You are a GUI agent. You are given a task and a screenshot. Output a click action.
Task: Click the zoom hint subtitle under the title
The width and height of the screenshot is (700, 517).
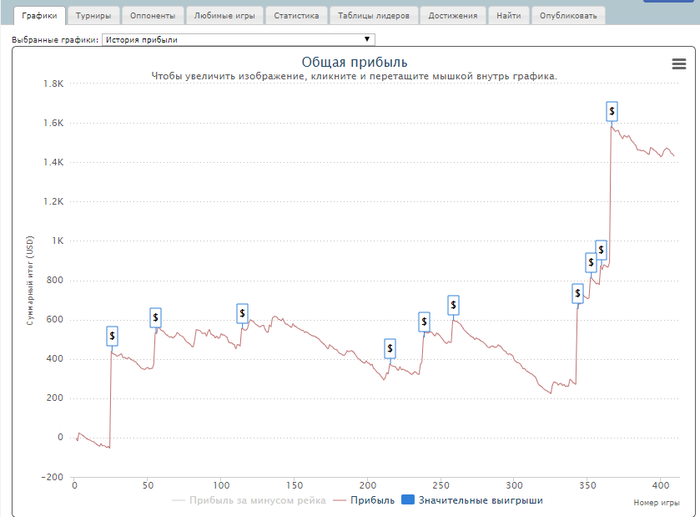tap(354, 76)
